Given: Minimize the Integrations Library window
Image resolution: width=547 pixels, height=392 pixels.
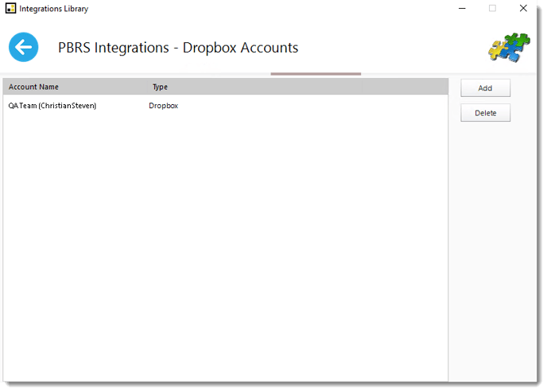Looking at the screenshot, I should pyautogui.click(x=462, y=9).
